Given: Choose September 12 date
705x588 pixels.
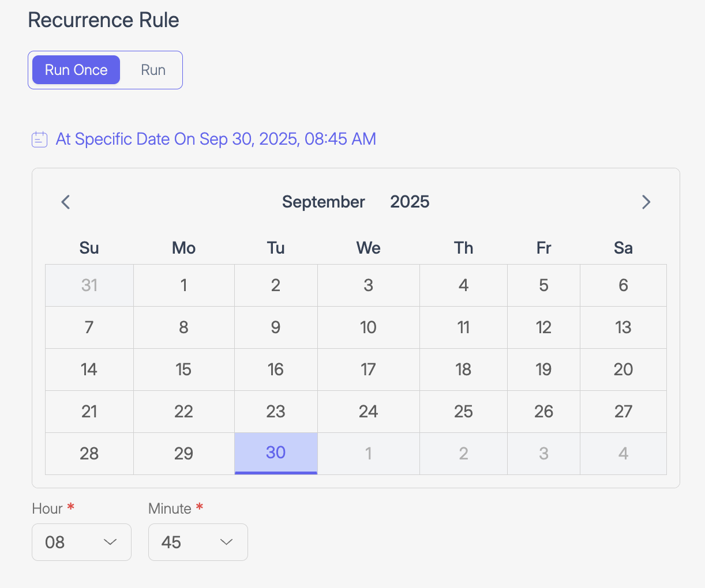Looking at the screenshot, I should (543, 327).
